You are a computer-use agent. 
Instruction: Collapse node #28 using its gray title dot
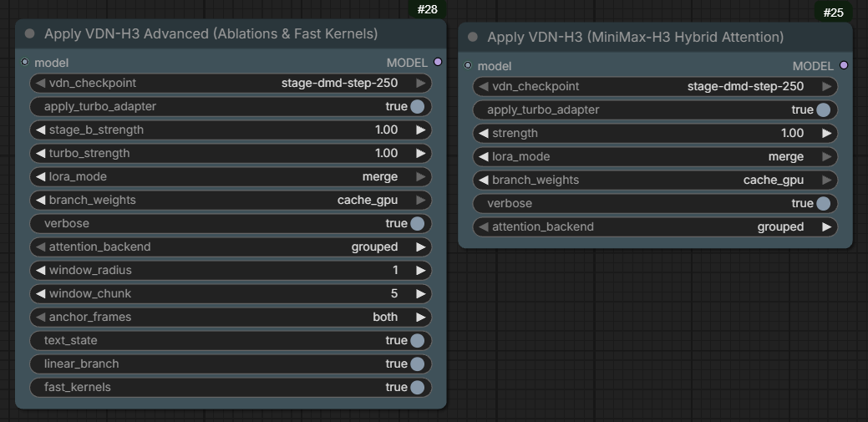pyautogui.click(x=30, y=33)
